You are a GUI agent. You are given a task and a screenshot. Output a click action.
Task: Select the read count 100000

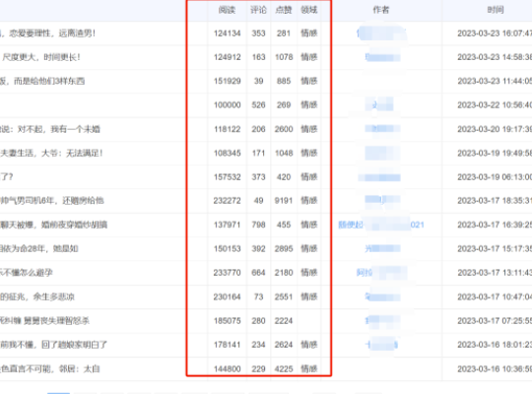coord(227,104)
